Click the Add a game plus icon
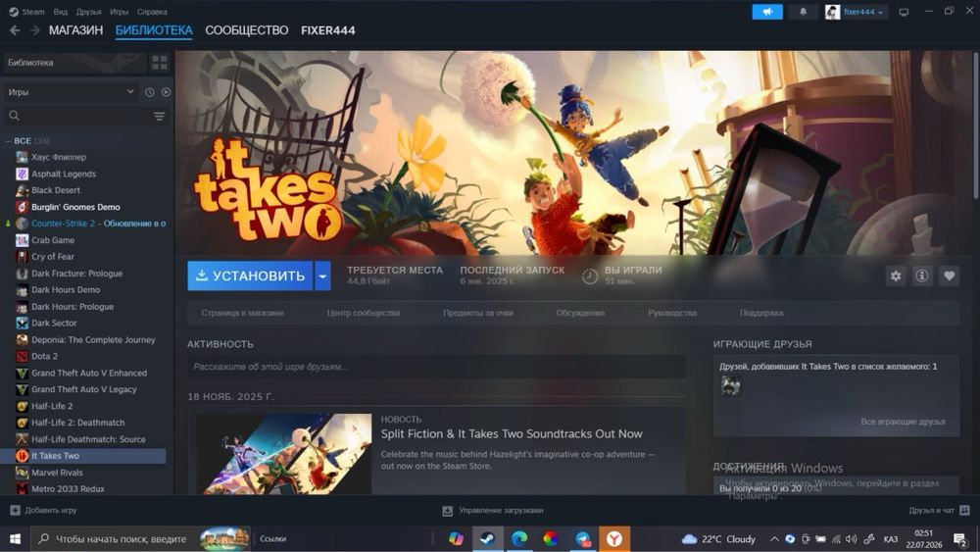 pyautogui.click(x=16, y=510)
